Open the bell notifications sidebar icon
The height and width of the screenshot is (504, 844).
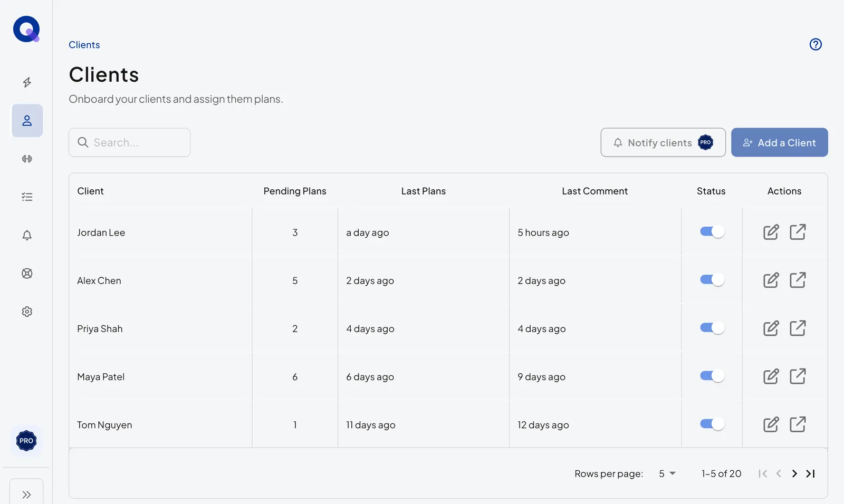27,235
